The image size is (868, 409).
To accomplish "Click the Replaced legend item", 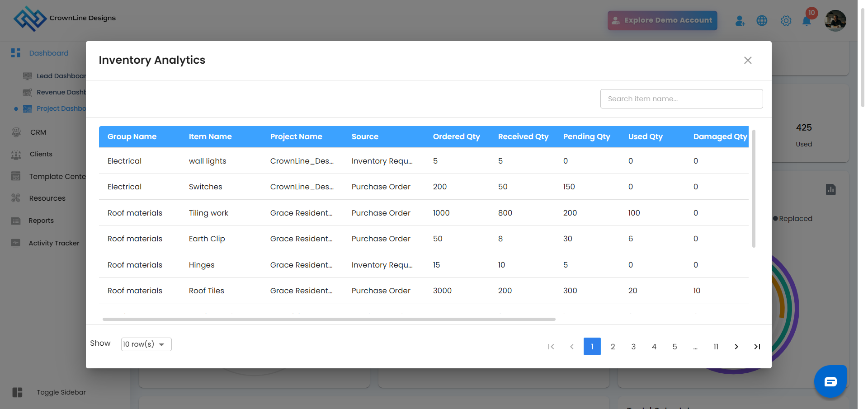I will tap(793, 219).
